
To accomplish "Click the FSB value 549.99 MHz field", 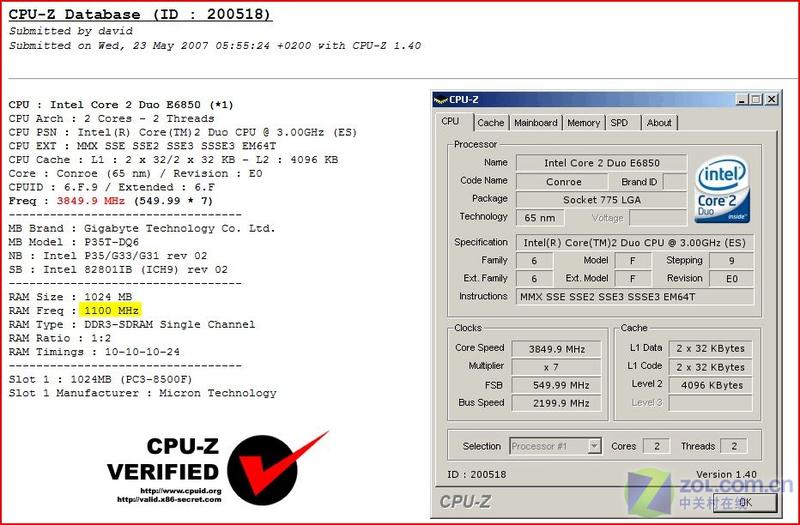I will click(556, 385).
